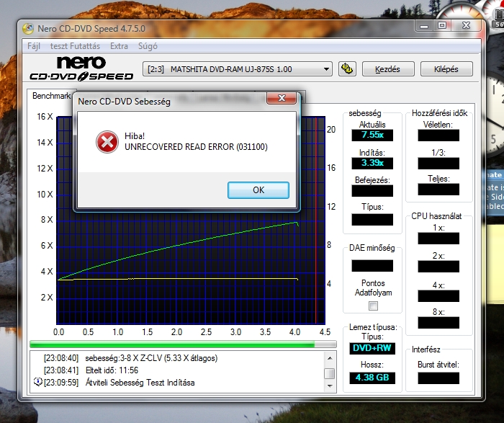
Task: Open the teszt Futattás menu
Action: pos(75,46)
